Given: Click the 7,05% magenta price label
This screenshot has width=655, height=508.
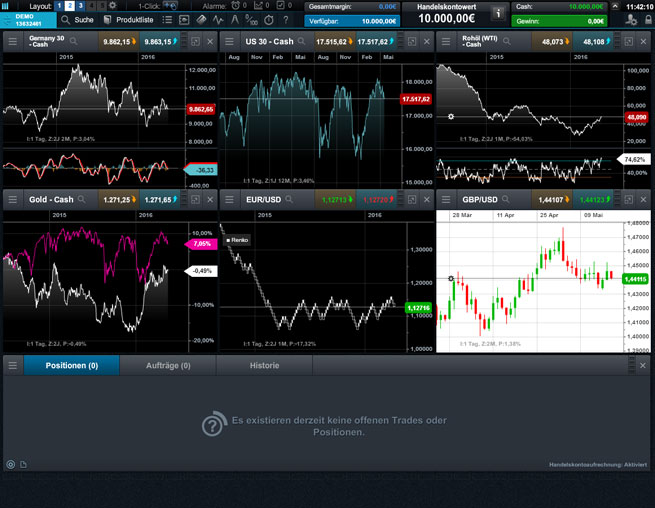Looking at the screenshot, I should point(201,244).
